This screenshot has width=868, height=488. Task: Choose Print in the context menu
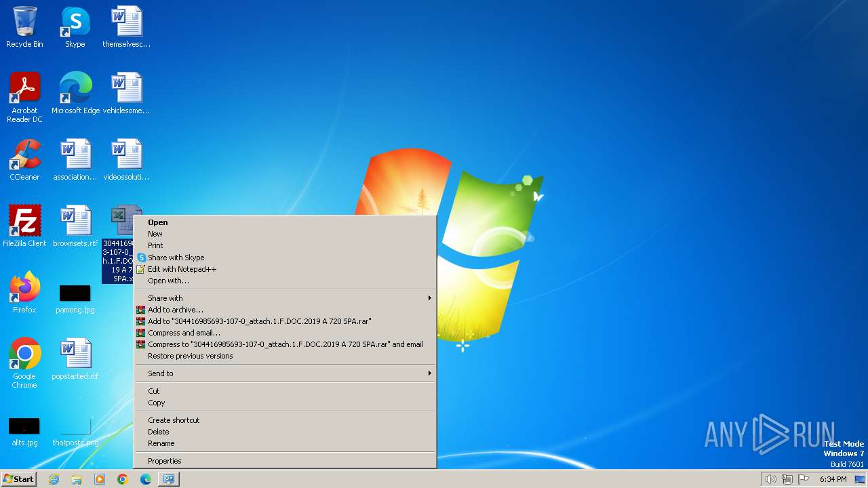[x=285, y=245]
